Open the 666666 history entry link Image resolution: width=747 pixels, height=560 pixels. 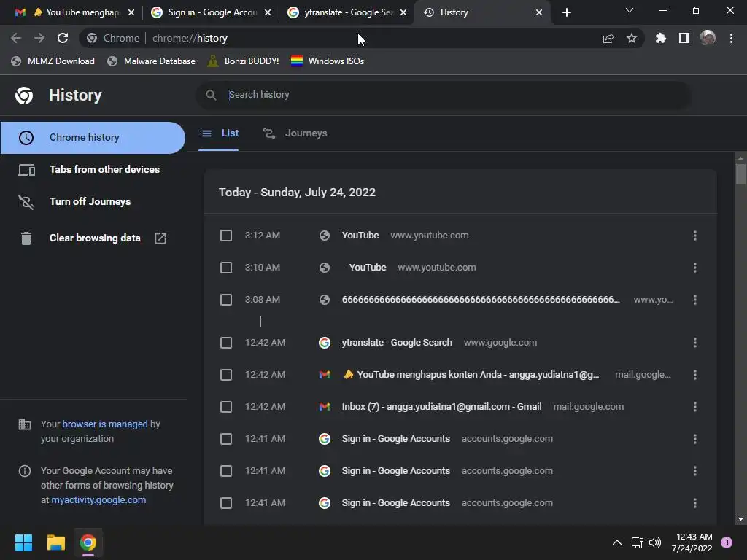pyautogui.click(x=481, y=300)
